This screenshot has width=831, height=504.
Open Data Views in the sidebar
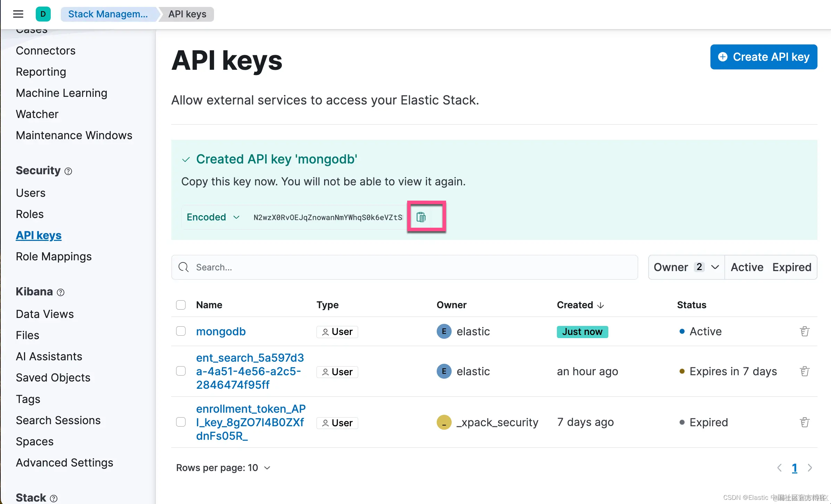point(45,314)
